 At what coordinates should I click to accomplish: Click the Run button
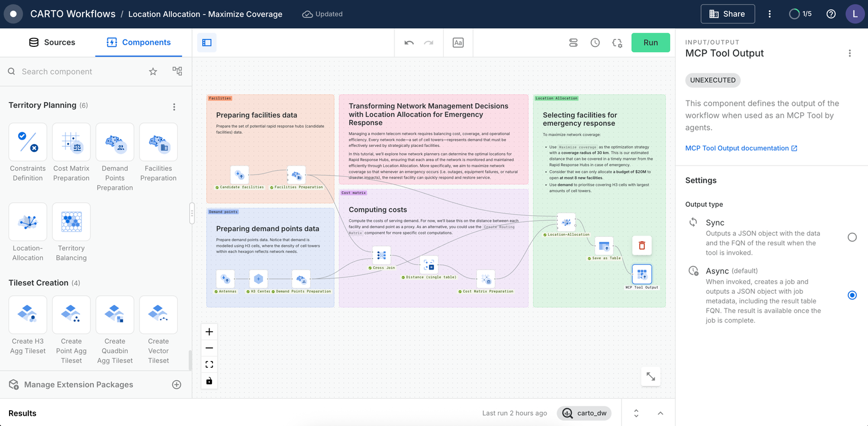pos(650,42)
